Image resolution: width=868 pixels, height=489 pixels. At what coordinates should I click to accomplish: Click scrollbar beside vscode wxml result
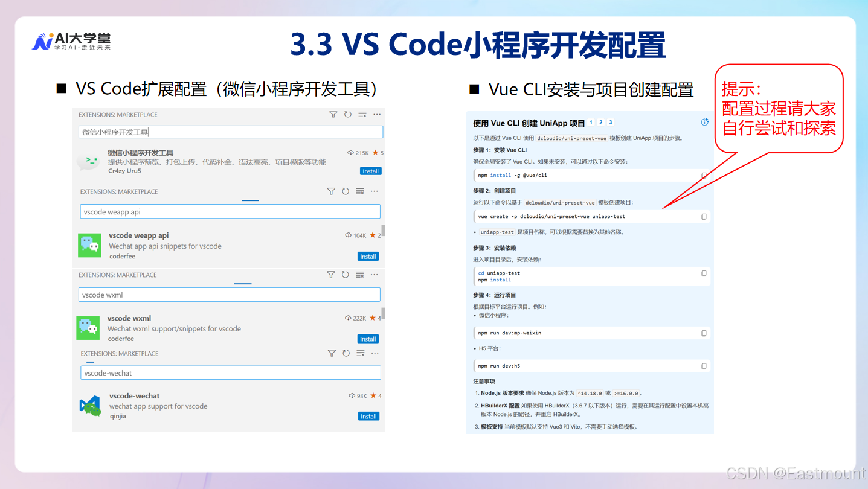pos(383,313)
